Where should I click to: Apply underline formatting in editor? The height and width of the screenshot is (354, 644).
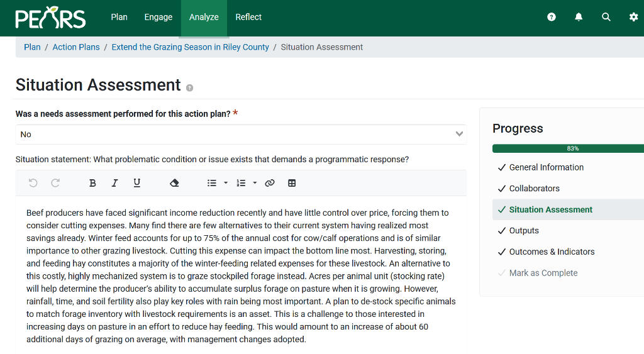tap(137, 183)
